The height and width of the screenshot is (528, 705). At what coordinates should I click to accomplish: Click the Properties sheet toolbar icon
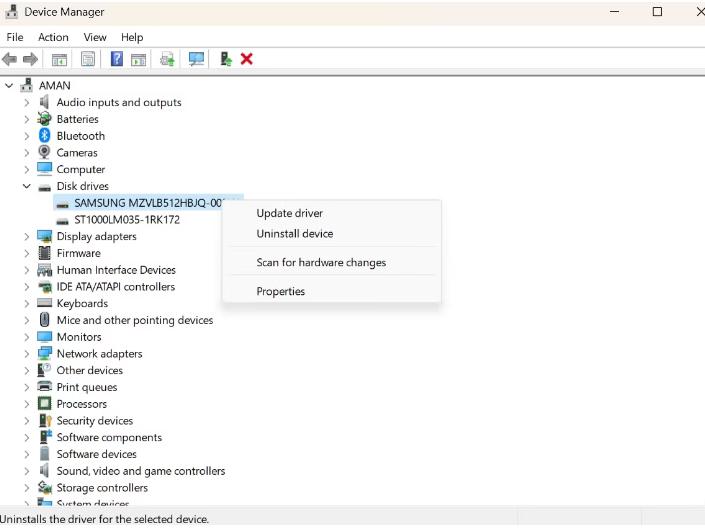pyautogui.click(x=88, y=59)
